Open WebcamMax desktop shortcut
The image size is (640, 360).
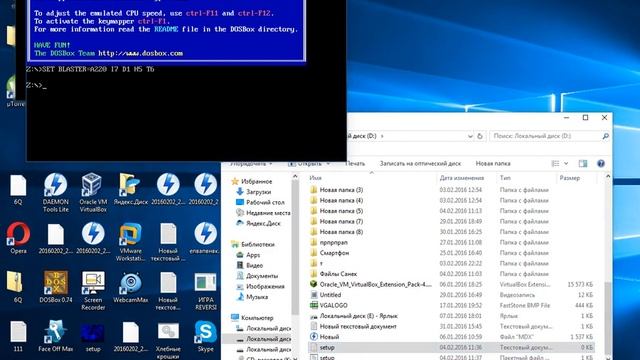coord(131,287)
